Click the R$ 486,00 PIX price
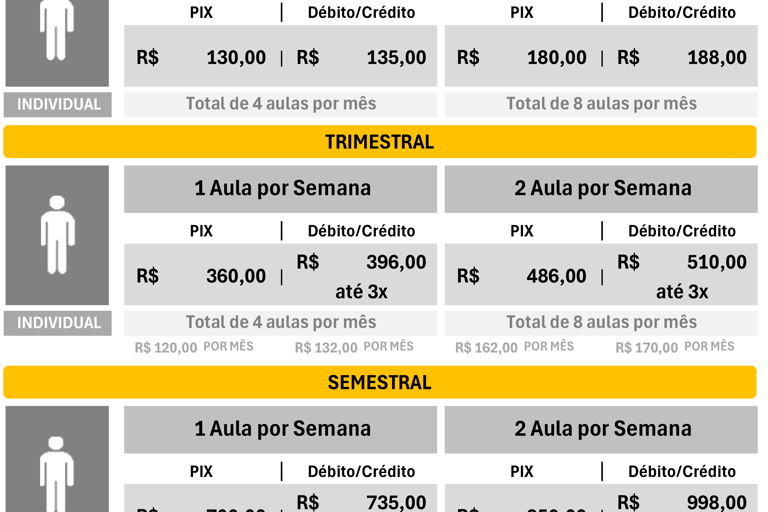This screenshot has height=512, width=768. (x=521, y=276)
